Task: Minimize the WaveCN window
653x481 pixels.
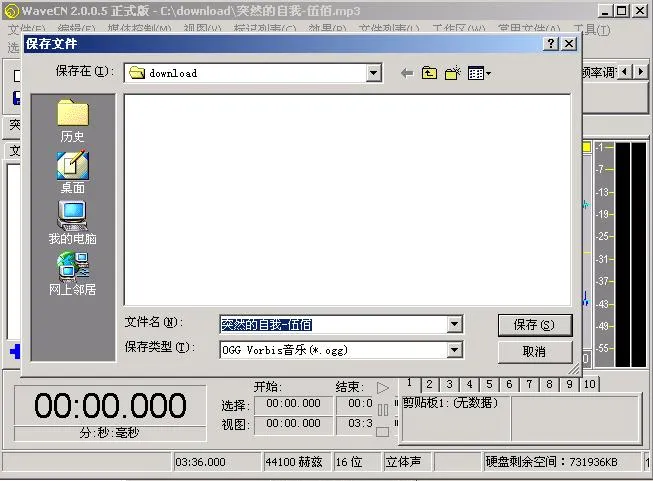Action: [x=605, y=11]
